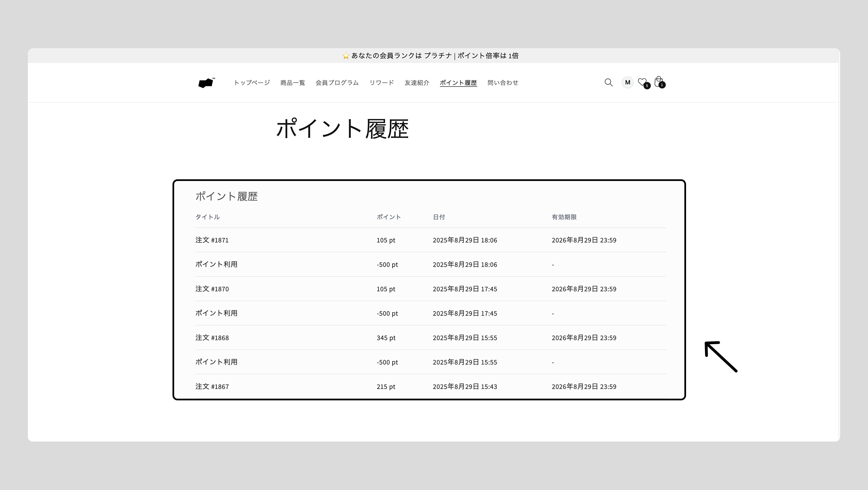Screen dimensions: 868x490
Task: Navigate to 会員プログラム page
Action: (337, 83)
